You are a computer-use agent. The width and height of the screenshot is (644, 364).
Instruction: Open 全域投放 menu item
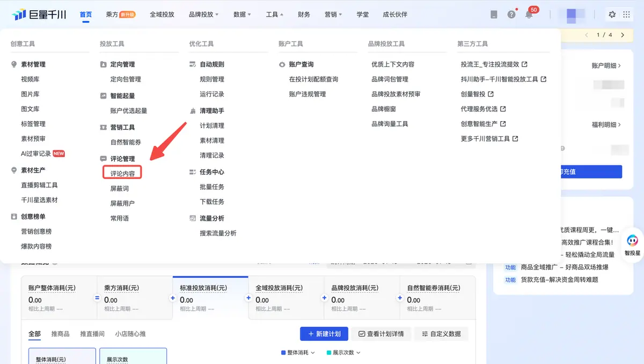[x=162, y=14]
